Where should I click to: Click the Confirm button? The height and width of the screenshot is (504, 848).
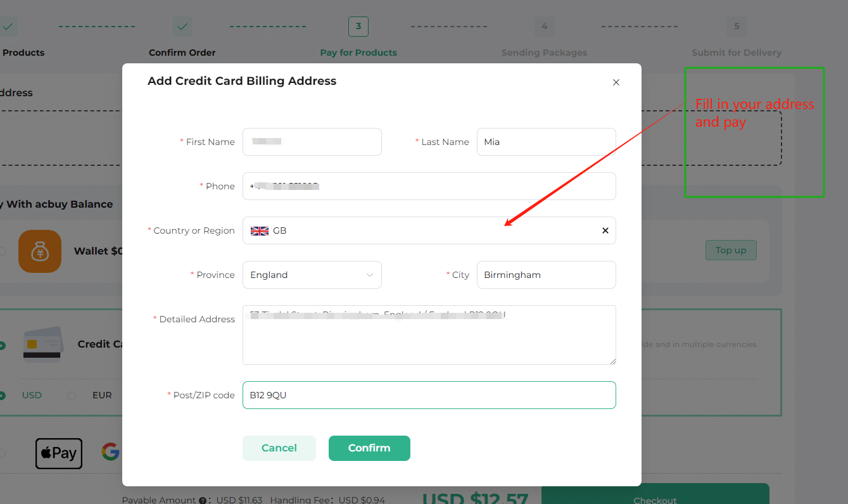tap(369, 448)
